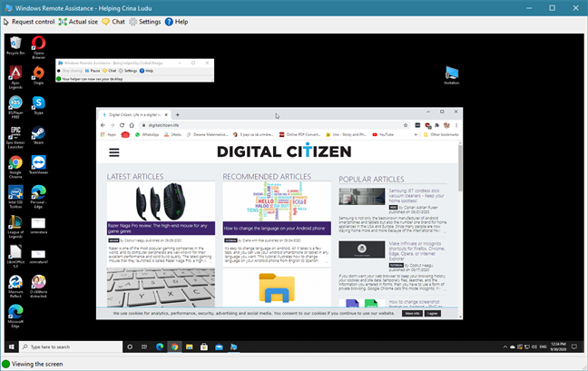This screenshot has width=588, height=371.
Task: Select the Digital Citizen Chrome tab
Action: click(134, 114)
